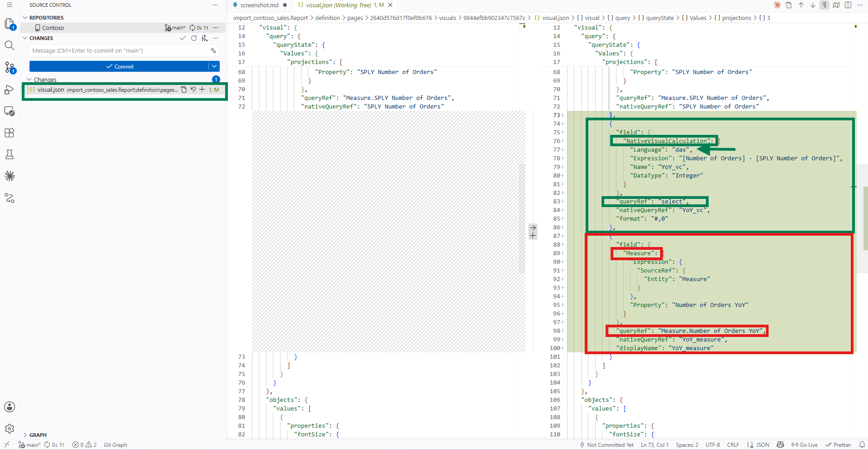The width and height of the screenshot is (868, 450).
Task: Toggle whitespace trimming paragraph button
Action: click(x=824, y=5)
